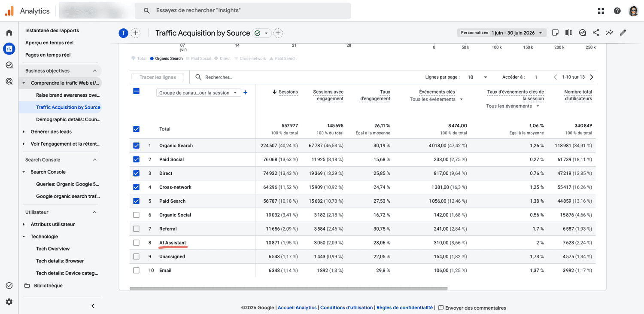This screenshot has height=314, width=644.
Task: Open Taux d'événements clés events dropdown
Action: [x=513, y=106]
